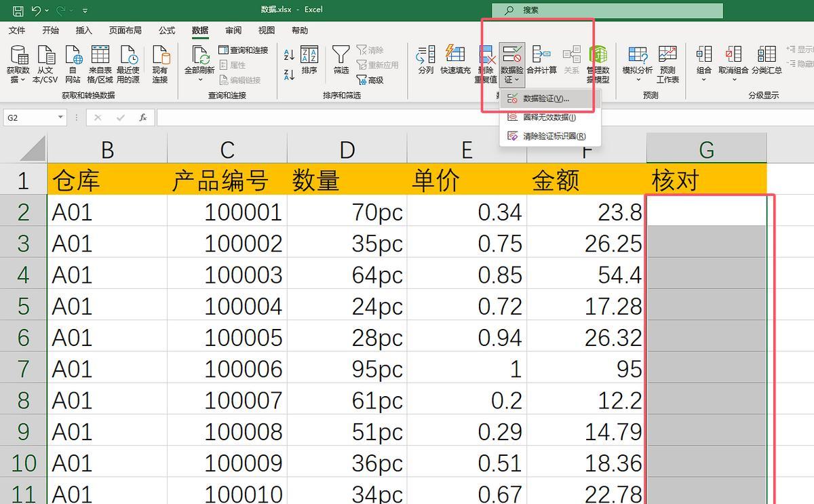Click cell containing 14.79
The width and height of the screenshot is (814, 504).
tap(587, 432)
